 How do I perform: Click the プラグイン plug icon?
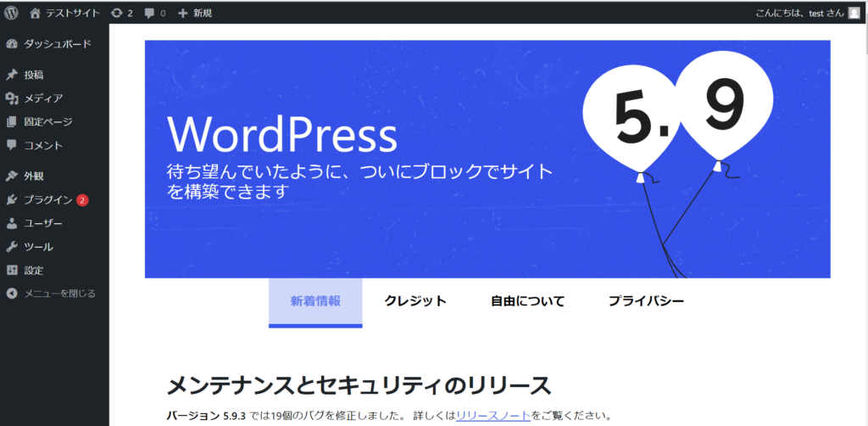point(12,200)
